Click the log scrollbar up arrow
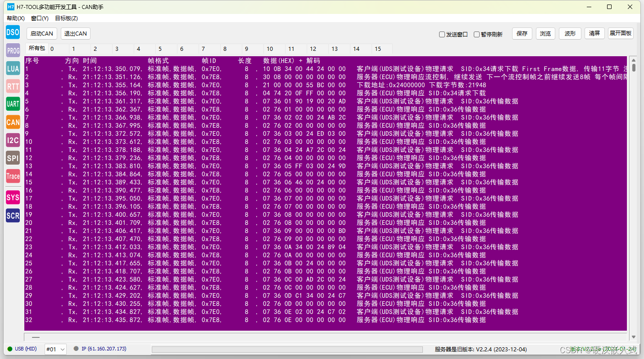Viewport: 644px width, 359px height. click(x=634, y=59)
